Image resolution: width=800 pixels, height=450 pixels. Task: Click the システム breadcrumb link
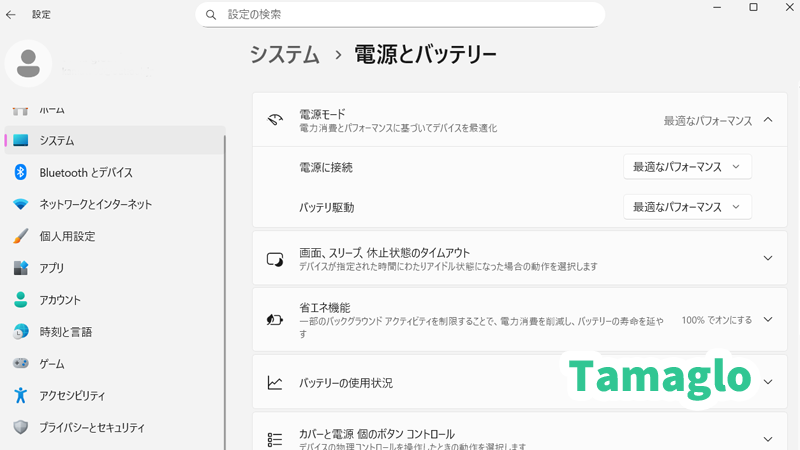pos(285,55)
